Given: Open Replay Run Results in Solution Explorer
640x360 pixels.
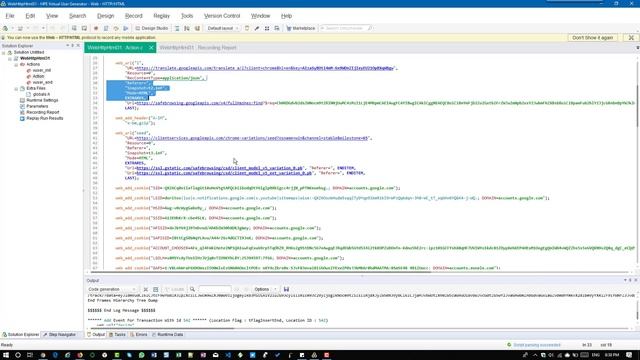Looking at the screenshot, I should 44,118.
